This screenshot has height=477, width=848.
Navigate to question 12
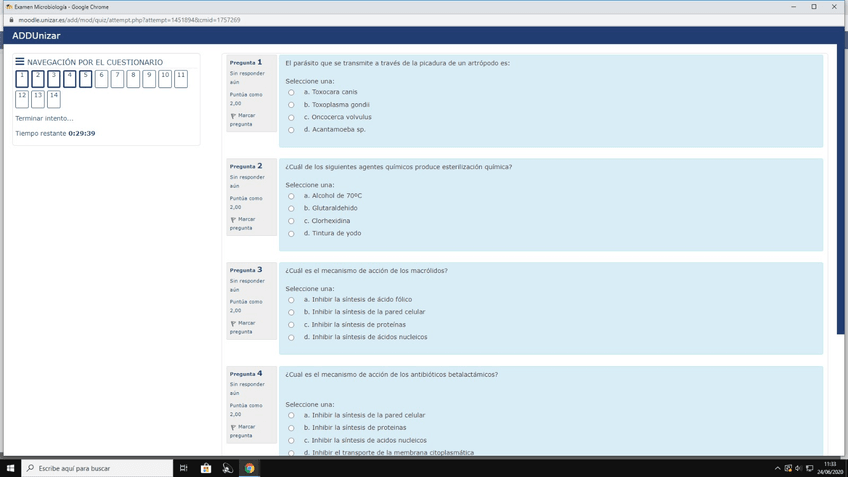(x=22, y=99)
